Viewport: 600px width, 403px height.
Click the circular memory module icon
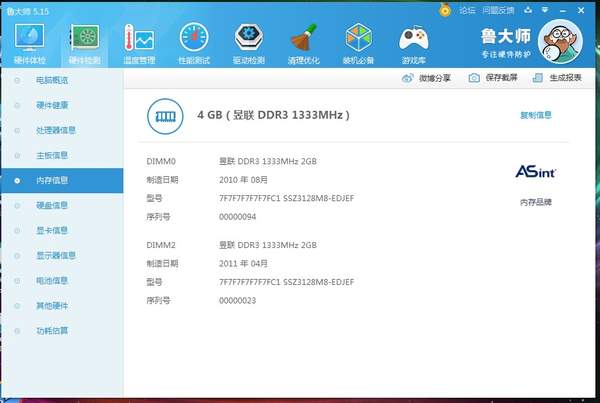click(x=165, y=116)
